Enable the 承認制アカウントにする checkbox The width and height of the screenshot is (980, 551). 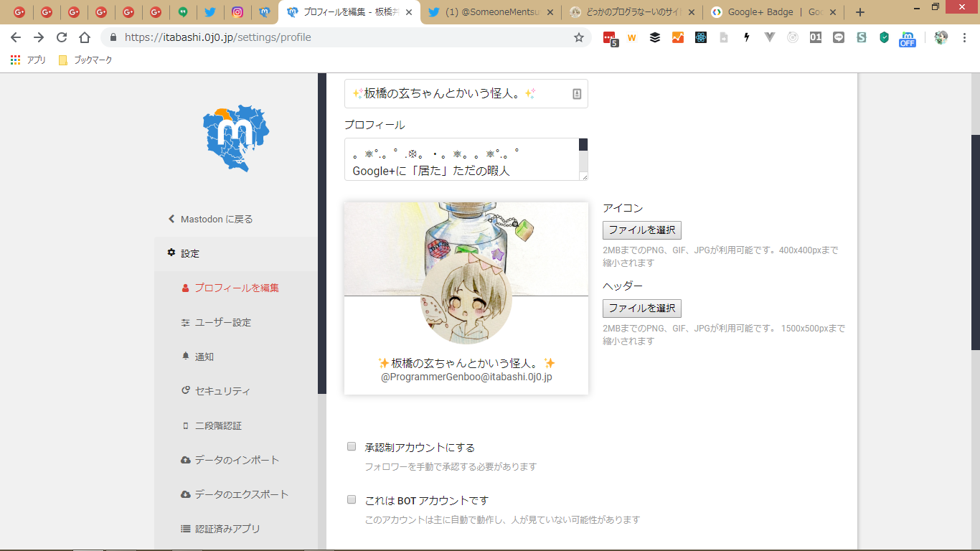point(352,446)
